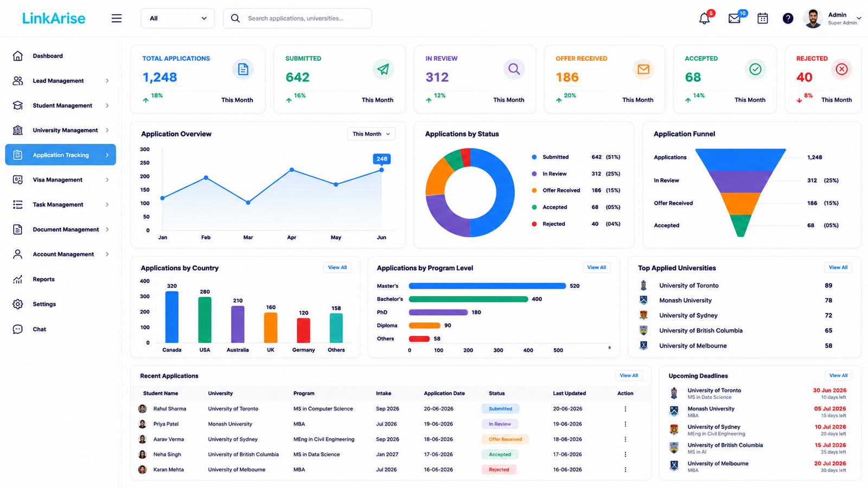Click the MEng in Civil Engineering program cell

(324, 439)
